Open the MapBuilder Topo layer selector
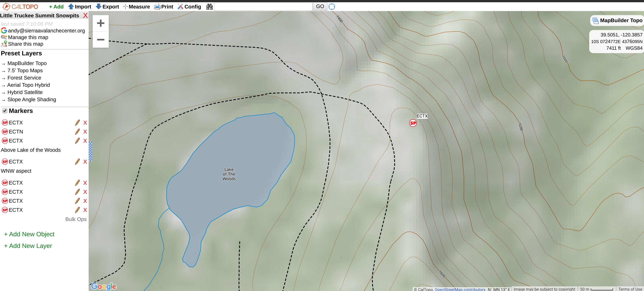The image size is (644, 291). click(x=617, y=21)
